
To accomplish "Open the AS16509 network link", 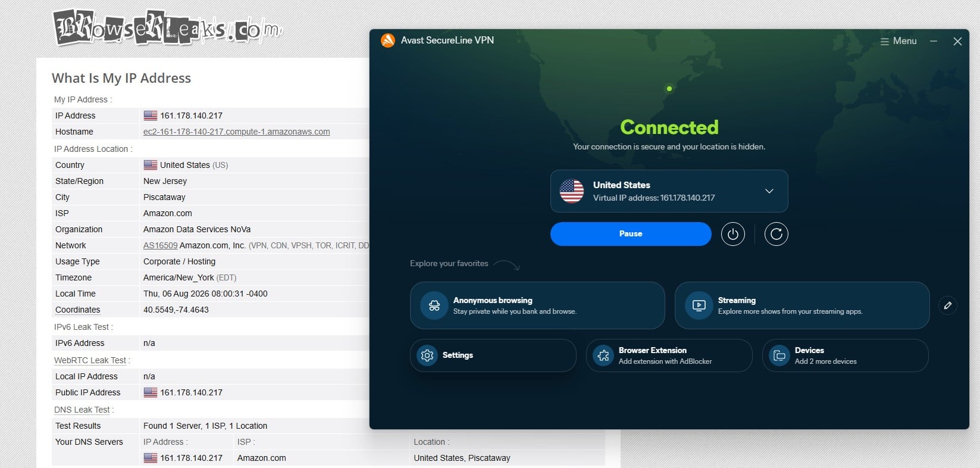I will coord(161,245).
